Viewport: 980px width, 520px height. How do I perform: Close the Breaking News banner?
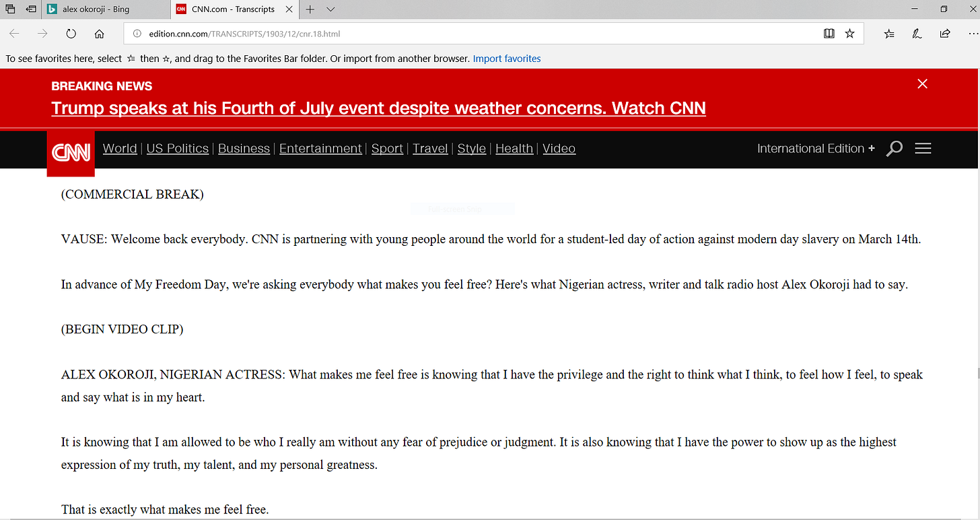[x=923, y=84]
